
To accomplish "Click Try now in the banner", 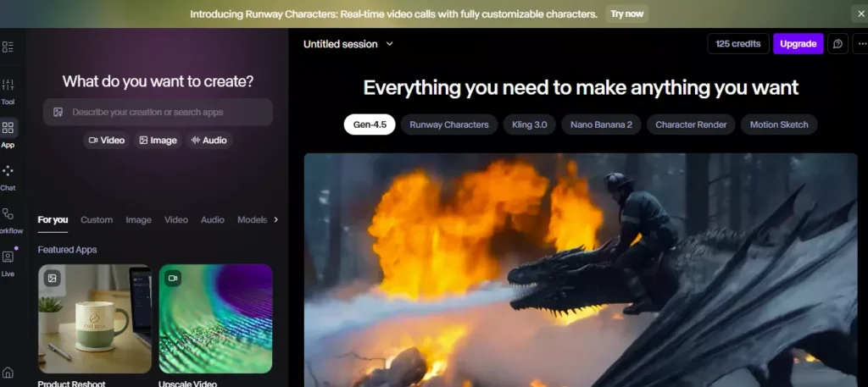I will 626,14.
